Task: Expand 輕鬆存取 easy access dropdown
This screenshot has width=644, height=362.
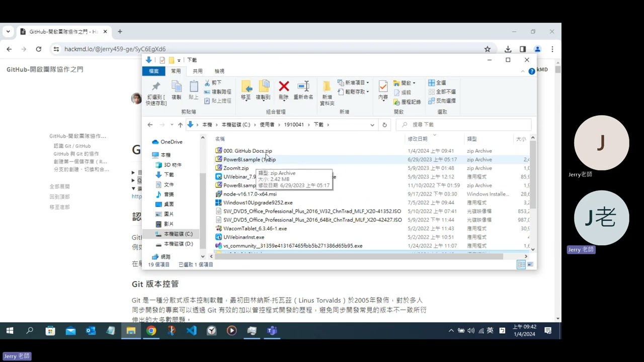Action: click(353, 92)
